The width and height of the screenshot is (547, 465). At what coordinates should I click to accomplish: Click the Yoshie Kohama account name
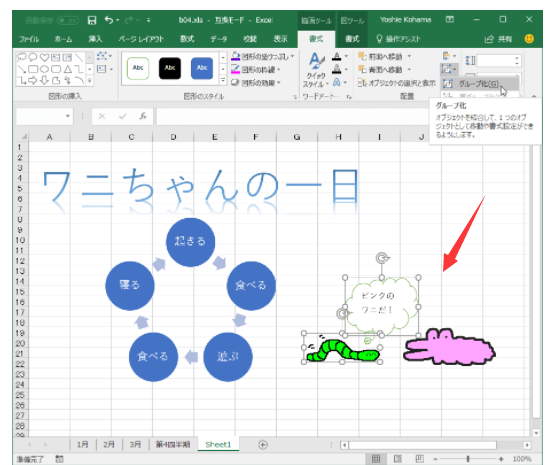[405, 20]
